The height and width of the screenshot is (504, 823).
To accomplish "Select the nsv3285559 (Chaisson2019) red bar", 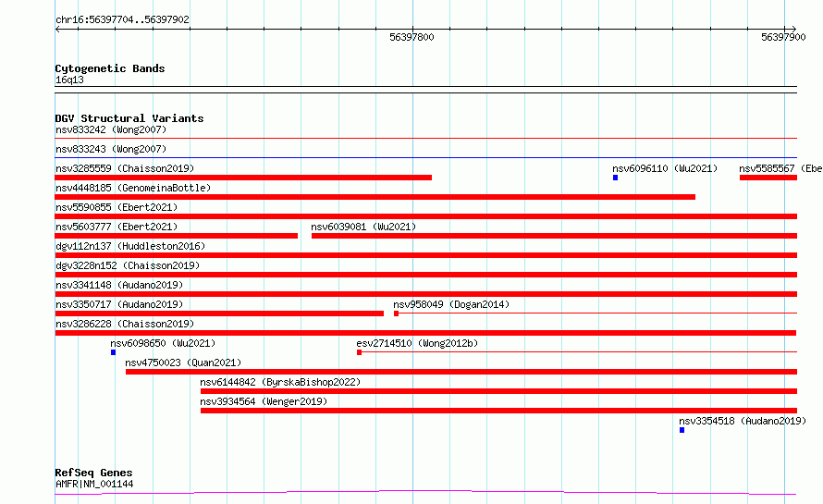I will click(x=243, y=178).
